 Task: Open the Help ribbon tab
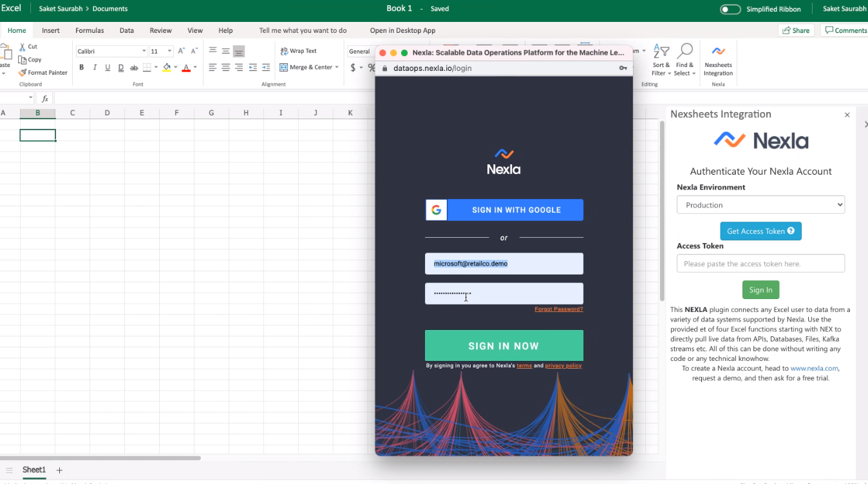click(225, 30)
